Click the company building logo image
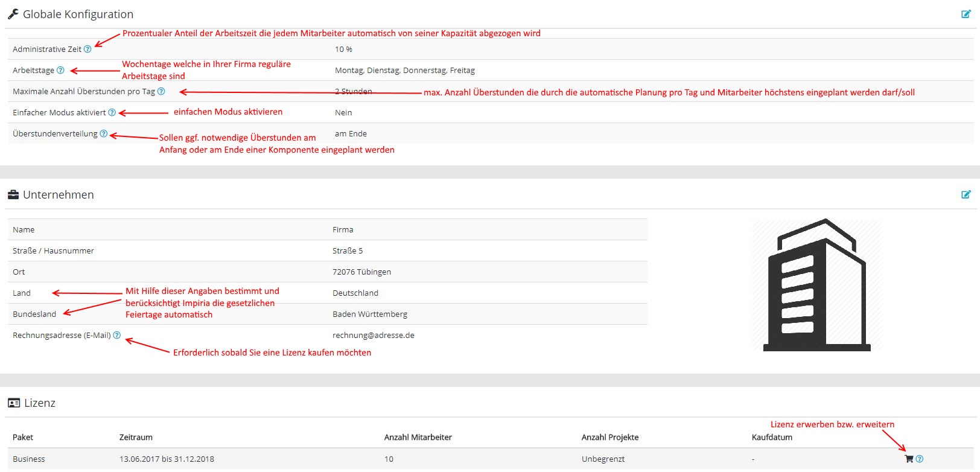This screenshot has width=980, height=472. click(816, 285)
